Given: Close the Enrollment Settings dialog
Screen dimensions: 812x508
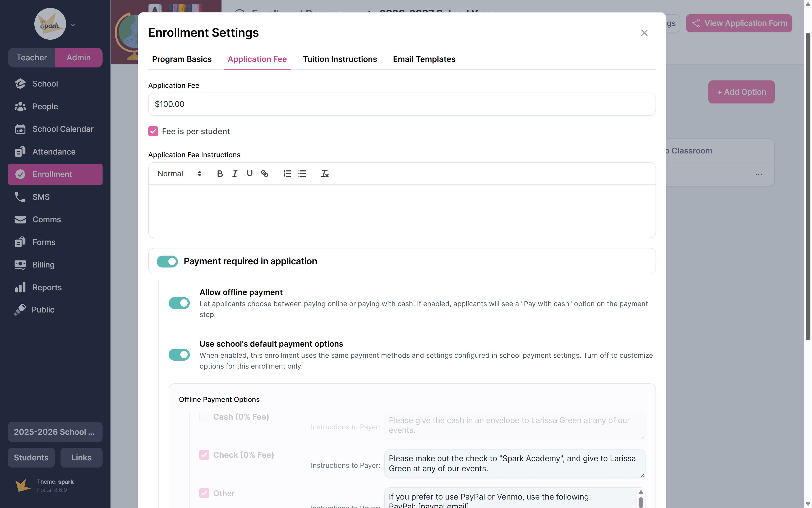Looking at the screenshot, I should coord(644,33).
